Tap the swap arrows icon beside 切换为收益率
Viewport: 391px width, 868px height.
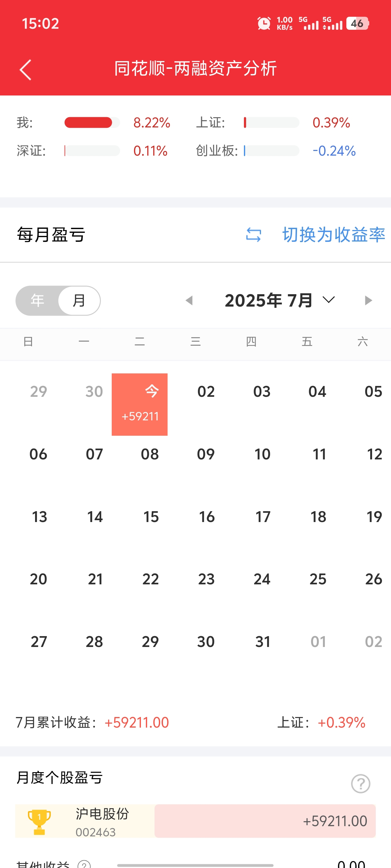[253, 235]
